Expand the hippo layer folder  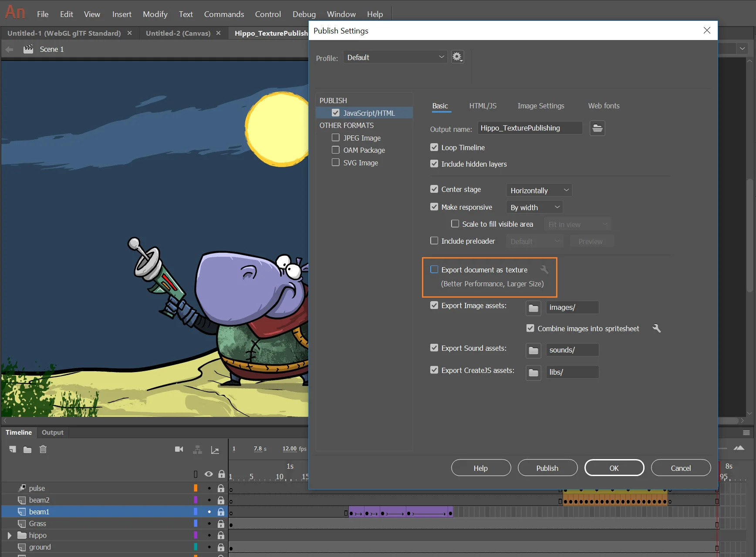[x=8, y=535]
